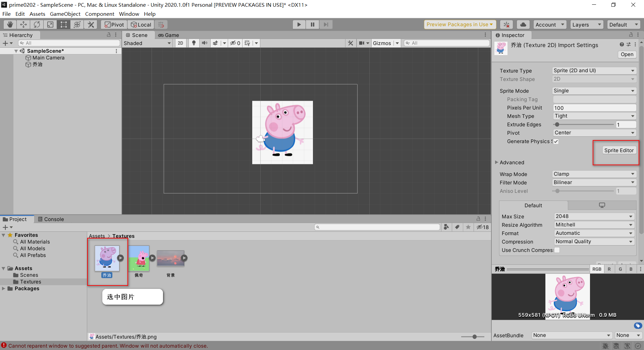
Task: Select the Rotate tool
Action: 37,25
